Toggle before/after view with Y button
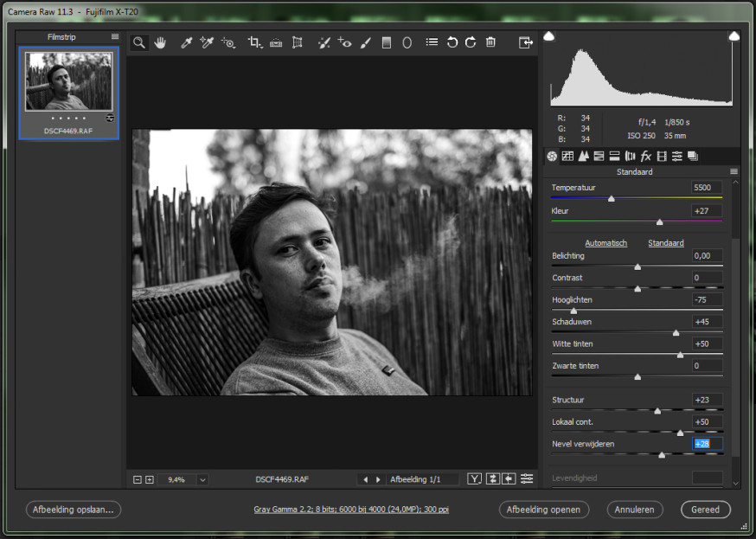Image resolution: width=756 pixels, height=539 pixels. click(474, 478)
